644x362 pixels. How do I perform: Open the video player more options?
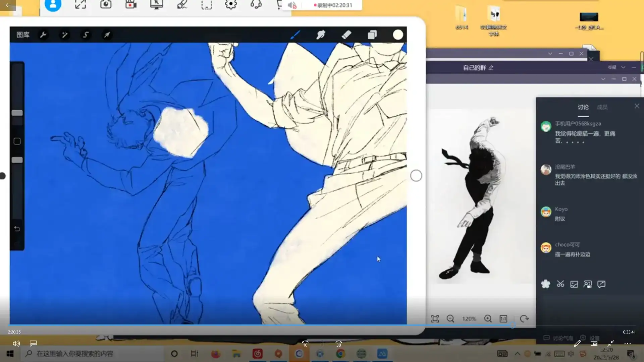tap(627, 344)
